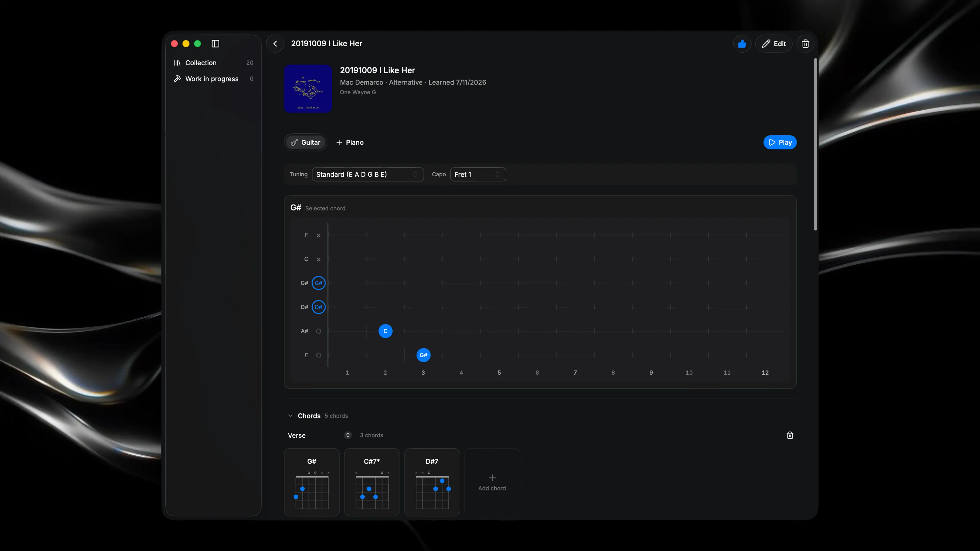The image size is (980, 551).
Task: Click the Add chord button
Action: [x=492, y=482]
